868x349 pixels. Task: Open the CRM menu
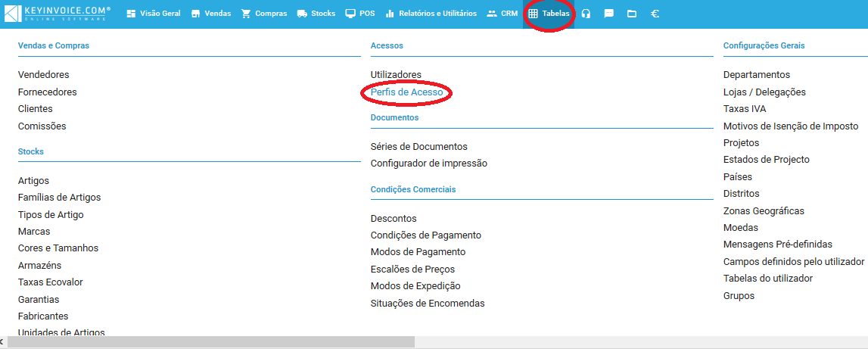point(502,14)
